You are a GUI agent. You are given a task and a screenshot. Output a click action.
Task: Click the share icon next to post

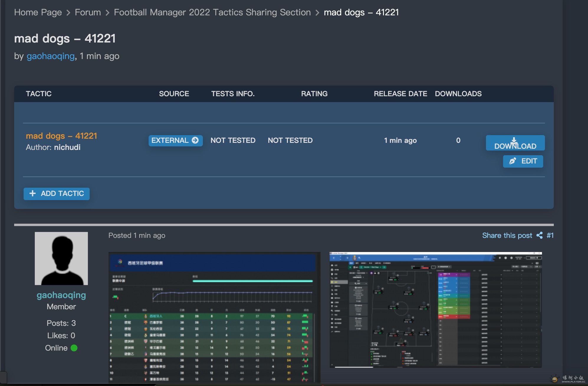coord(539,235)
